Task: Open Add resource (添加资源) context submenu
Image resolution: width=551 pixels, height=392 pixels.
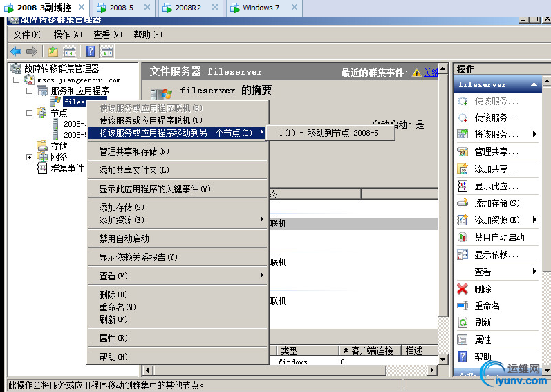Action: point(178,220)
